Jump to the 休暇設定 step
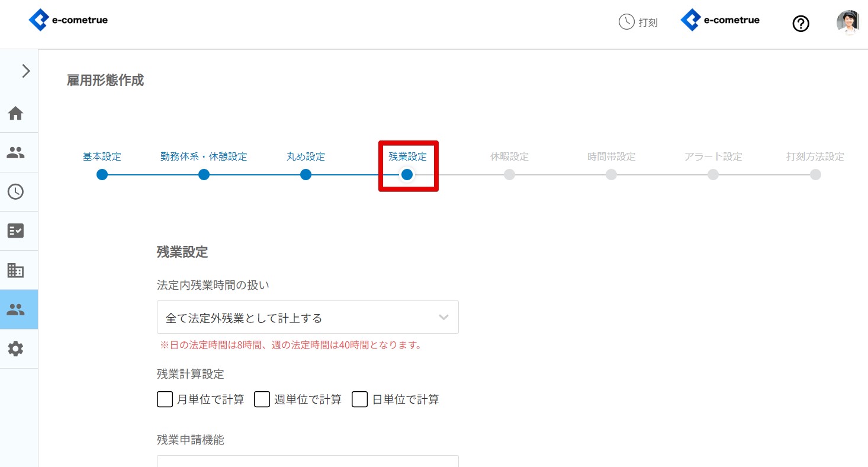Image resolution: width=868 pixels, height=467 pixels. [509, 157]
